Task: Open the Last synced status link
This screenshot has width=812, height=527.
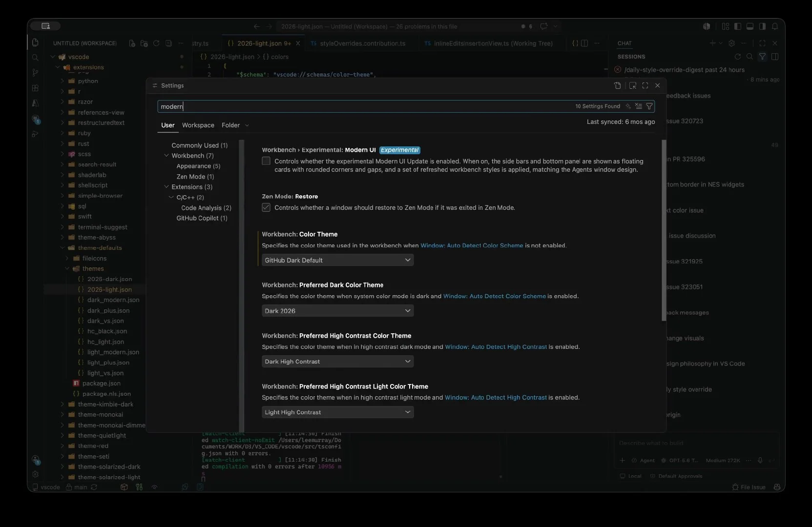Action: tap(621, 122)
